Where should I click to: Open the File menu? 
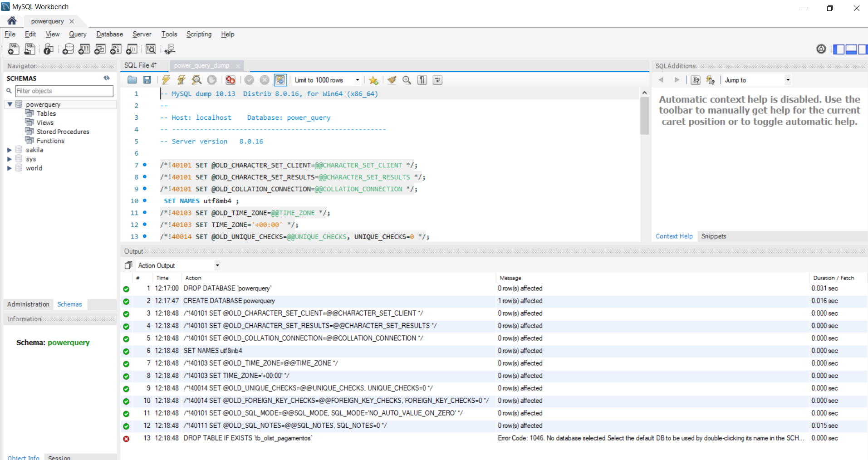pyautogui.click(x=10, y=34)
